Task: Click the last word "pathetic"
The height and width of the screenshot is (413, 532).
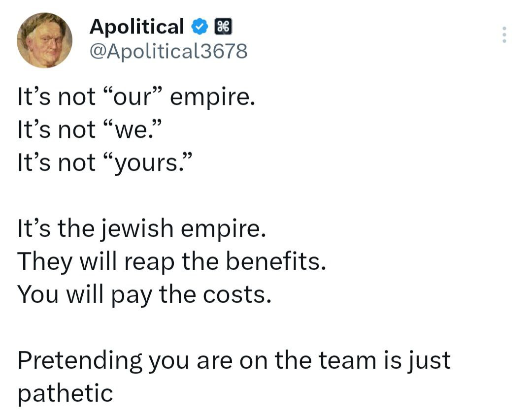Action: 65,393
